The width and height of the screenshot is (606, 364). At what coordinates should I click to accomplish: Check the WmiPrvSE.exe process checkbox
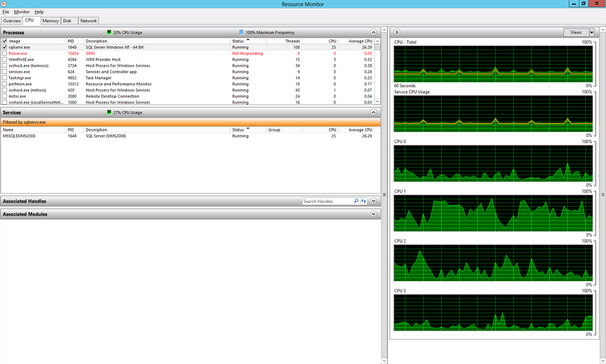(x=5, y=59)
